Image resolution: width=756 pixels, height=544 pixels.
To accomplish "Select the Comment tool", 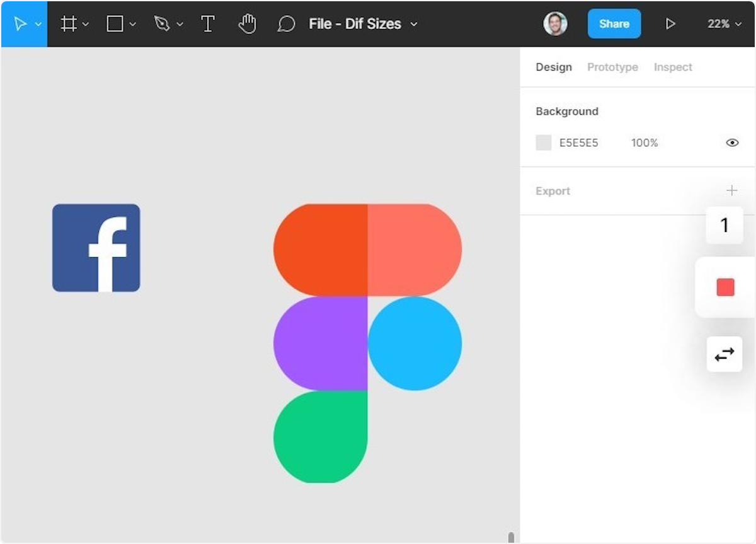I will (x=287, y=24).
